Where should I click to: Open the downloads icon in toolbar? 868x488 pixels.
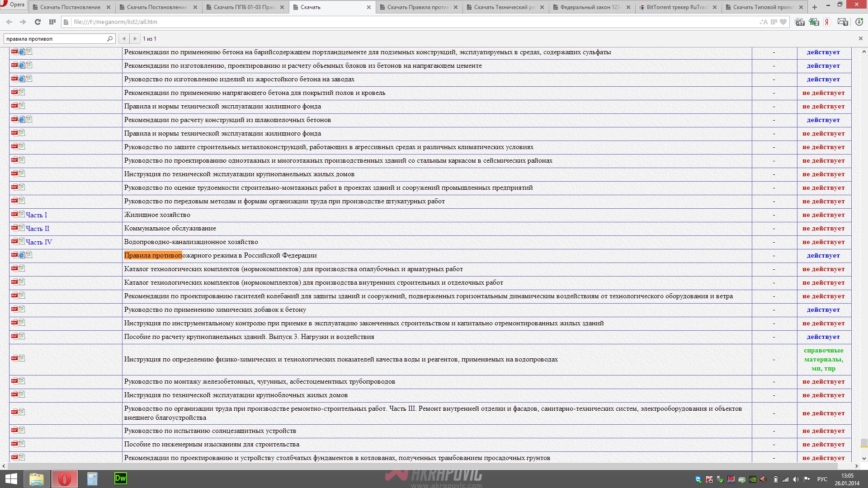click(x=859, y=22)
